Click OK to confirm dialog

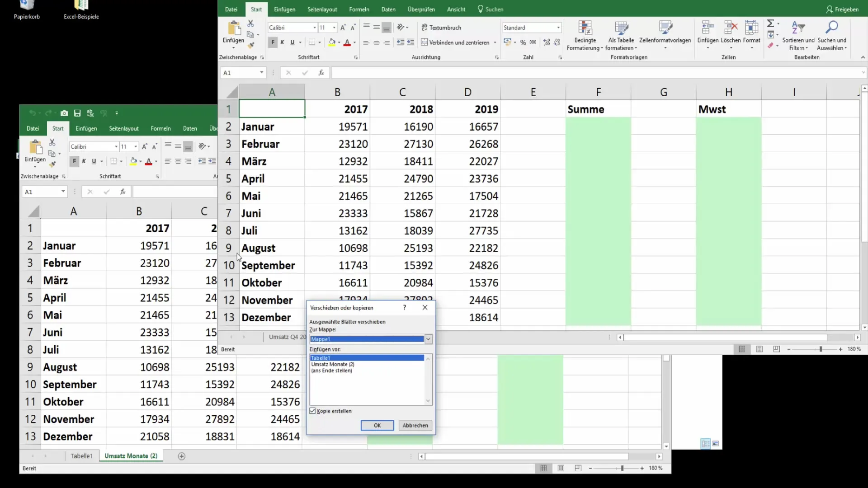click(377, 426)
